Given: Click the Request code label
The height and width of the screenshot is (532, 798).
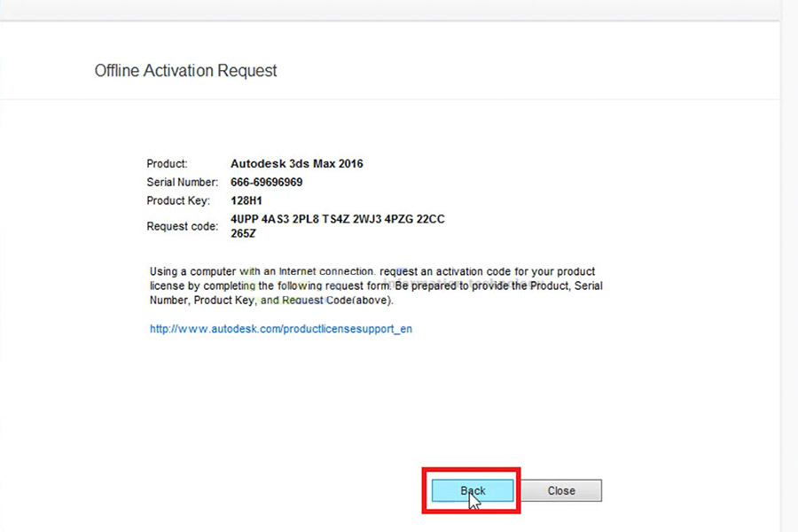Looking at the screenshot, I should 182,226.
